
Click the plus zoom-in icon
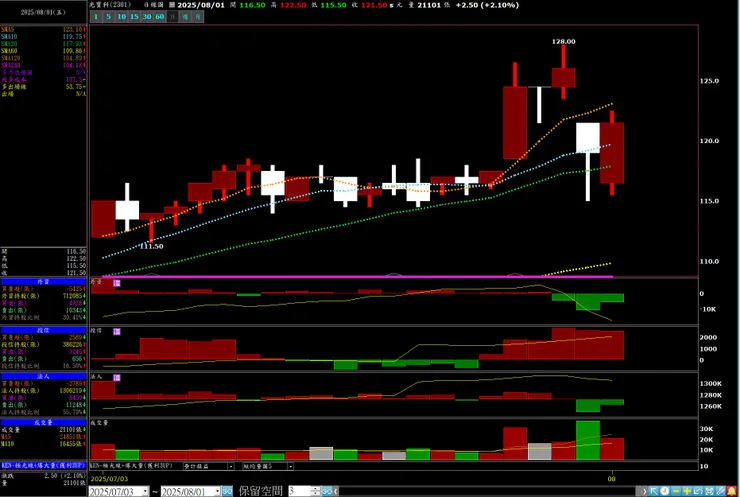click(x=687, y=491)
